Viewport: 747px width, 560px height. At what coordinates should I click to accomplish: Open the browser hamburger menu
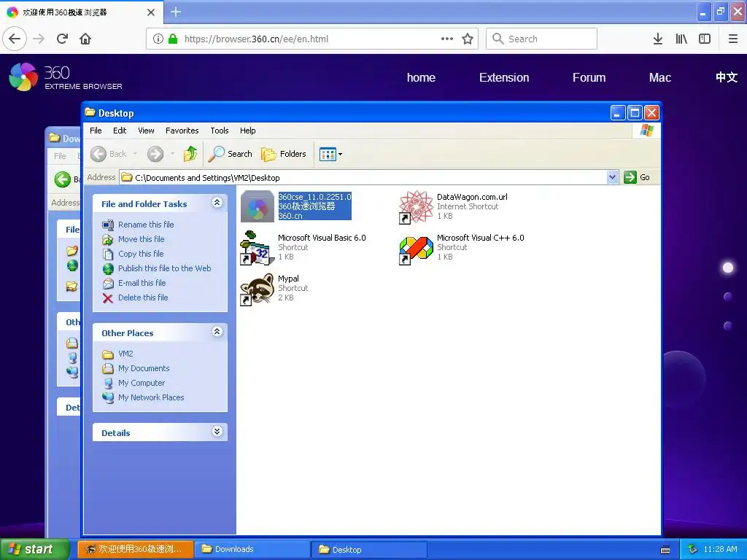click(733, 39)
